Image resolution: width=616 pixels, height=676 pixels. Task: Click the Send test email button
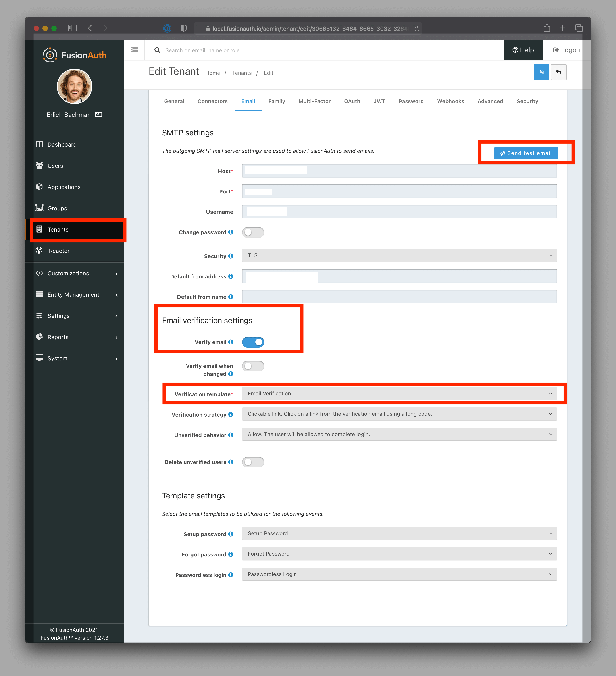pyautogui.click(x=526, y=153)
